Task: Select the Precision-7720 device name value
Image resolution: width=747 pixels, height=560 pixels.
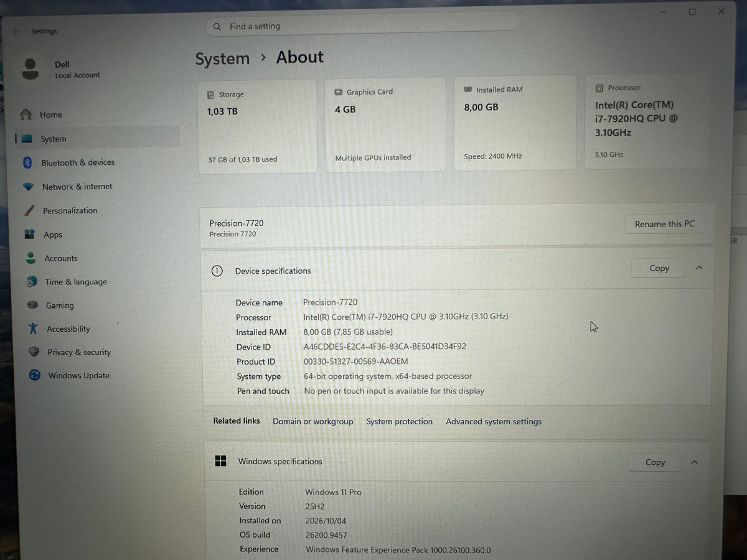Action: pos(331,302)
